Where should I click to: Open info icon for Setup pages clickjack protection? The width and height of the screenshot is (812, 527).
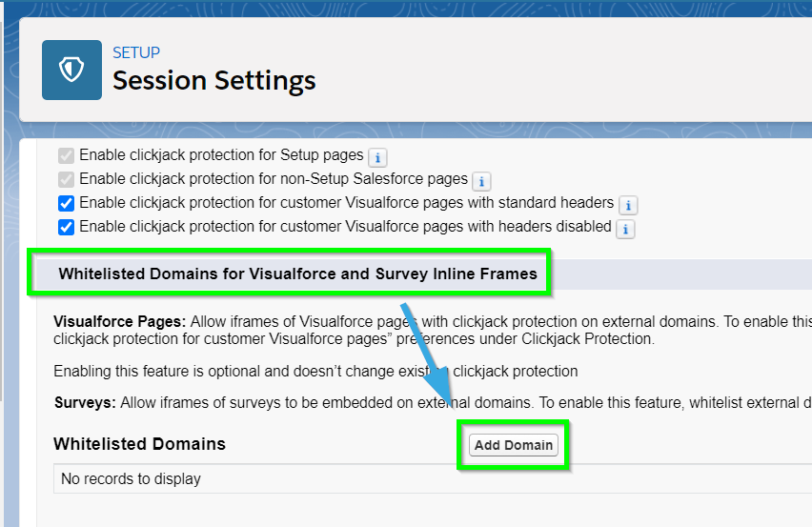(x=377, y=157)
